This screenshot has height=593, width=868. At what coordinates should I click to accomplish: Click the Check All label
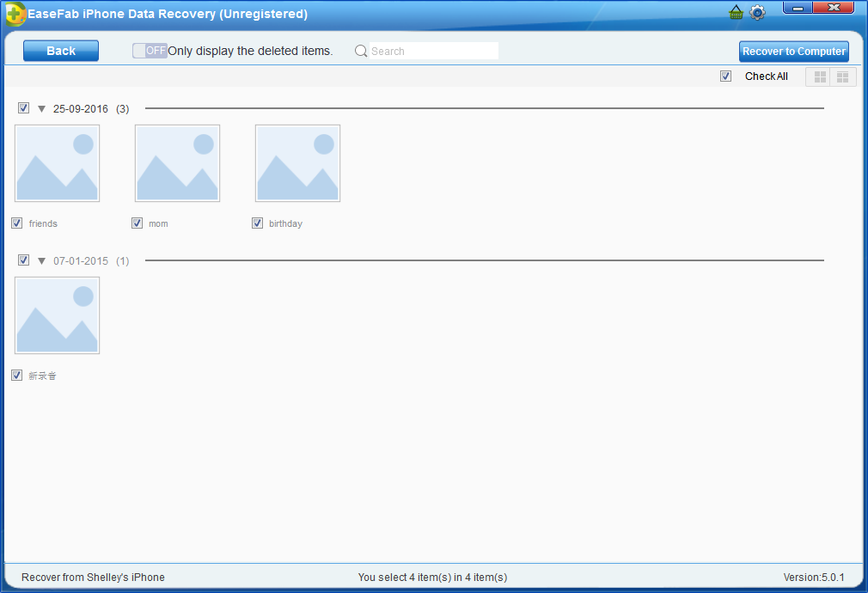click(766, 76)
